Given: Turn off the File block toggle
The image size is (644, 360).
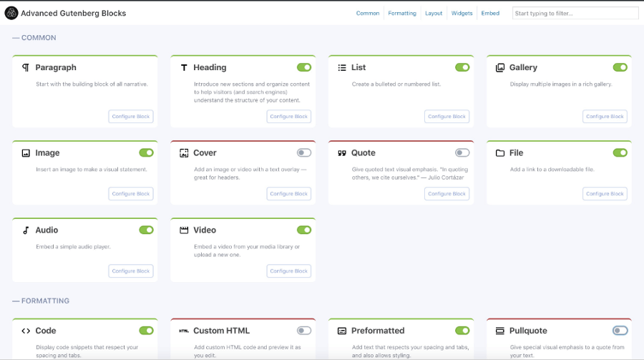Looking at the screenshot, I should click(620, 153).
